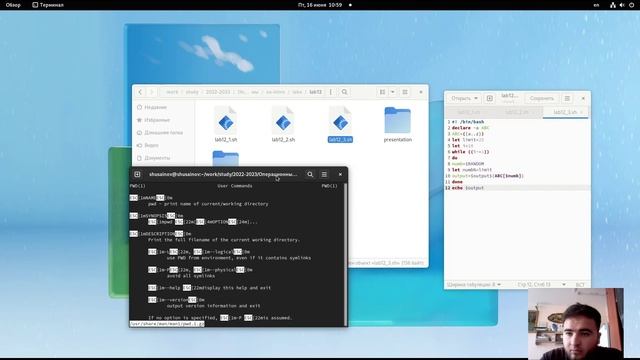Select the study path segment
Screen dimensions: 640x360
coord(192,92)
